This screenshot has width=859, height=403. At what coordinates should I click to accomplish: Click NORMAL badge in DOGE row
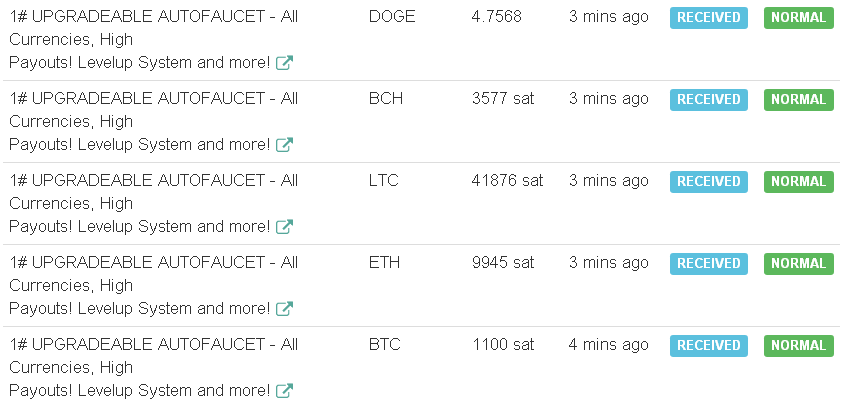[x=799, y=18]
